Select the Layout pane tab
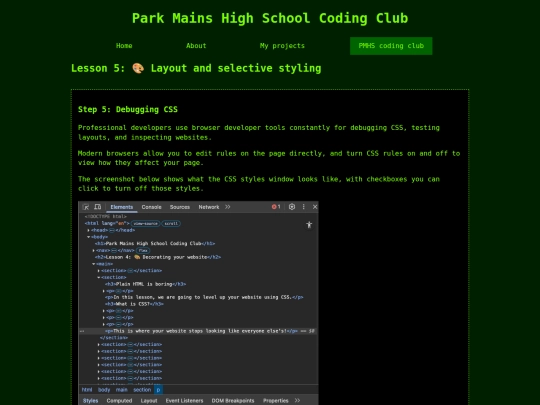Screen dimensions: 540x405 pyautogui.click(x=149, y=401)
